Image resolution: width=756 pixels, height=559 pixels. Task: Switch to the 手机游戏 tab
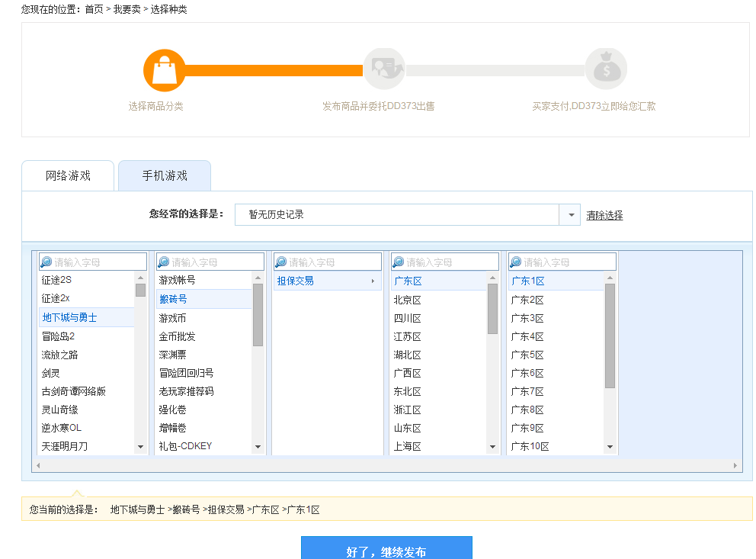click(165, 175)
